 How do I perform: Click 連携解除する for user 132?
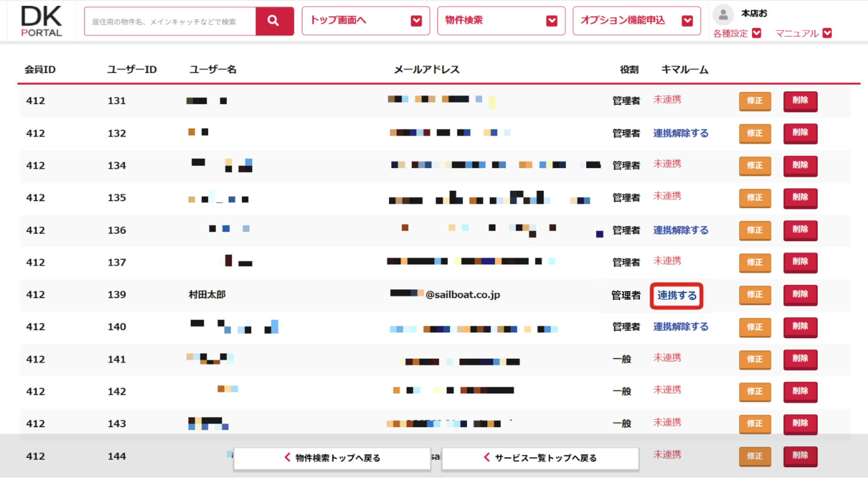coord(681,133)
